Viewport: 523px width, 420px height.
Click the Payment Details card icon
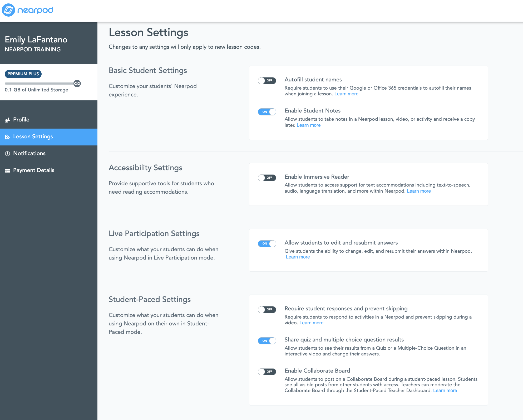[x=8, y=170]
